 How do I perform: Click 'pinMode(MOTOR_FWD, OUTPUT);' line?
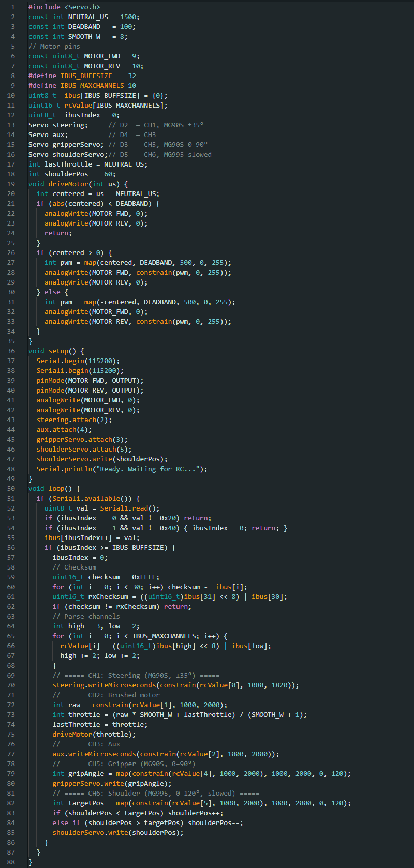click(90, 381)
